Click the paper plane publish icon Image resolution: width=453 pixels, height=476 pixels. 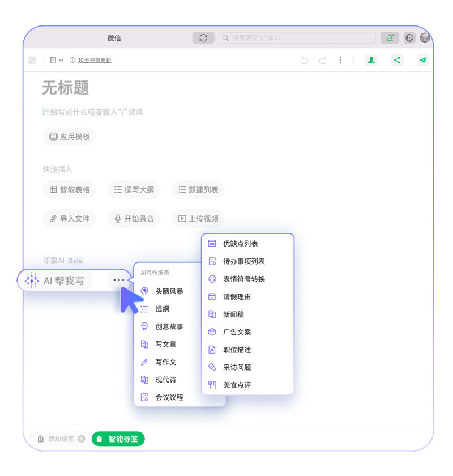423,60
